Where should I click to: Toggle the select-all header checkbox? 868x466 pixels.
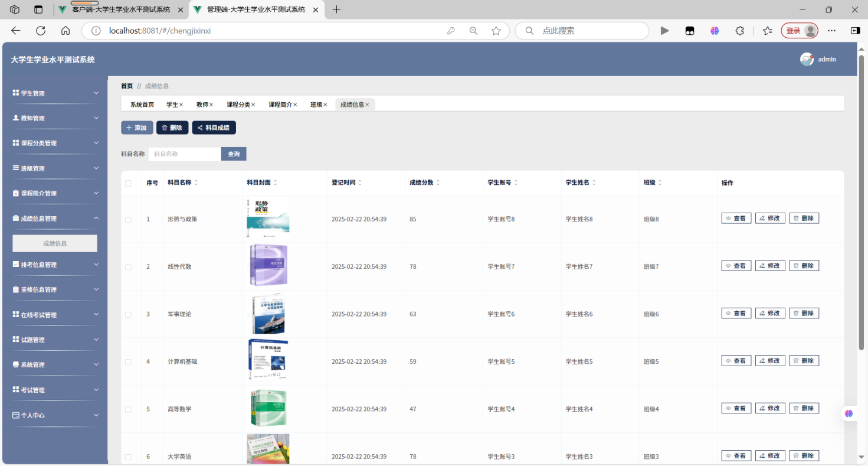tap(128, 183)
